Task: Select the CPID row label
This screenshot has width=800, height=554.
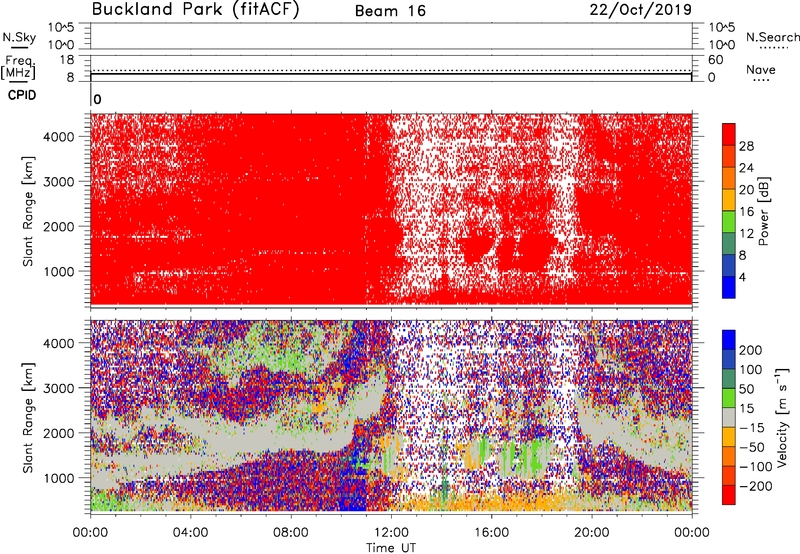Action: click(x=22, y=95)
